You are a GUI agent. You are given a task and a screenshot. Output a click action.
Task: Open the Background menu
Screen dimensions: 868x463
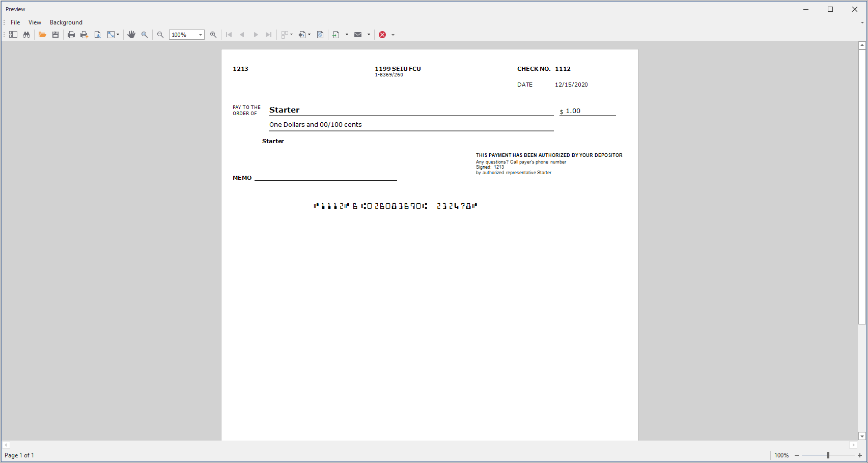tap(66, 22)
